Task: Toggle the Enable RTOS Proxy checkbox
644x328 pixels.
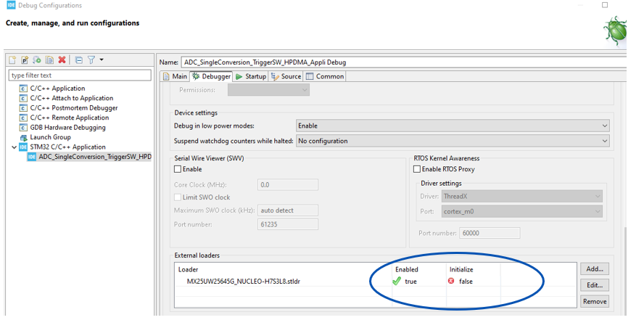Action: click(417, 169)
